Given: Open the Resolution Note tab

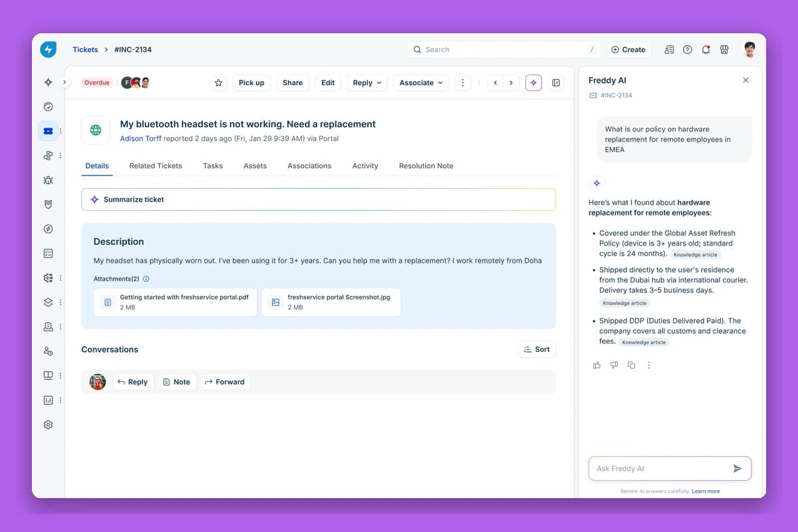Looking at the screenshot, I should [x=426, y=166].
